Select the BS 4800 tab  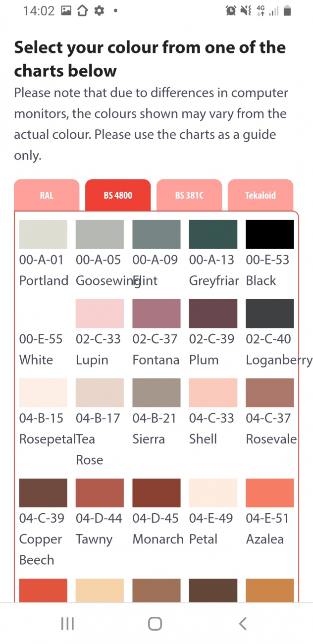(x=118, y=195)
